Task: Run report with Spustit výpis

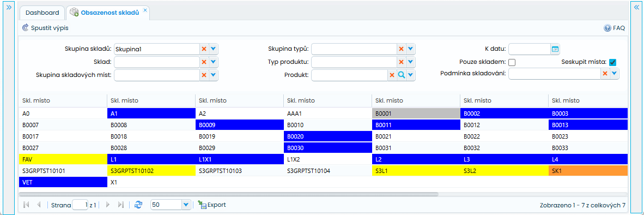Action: coord(45,28)
